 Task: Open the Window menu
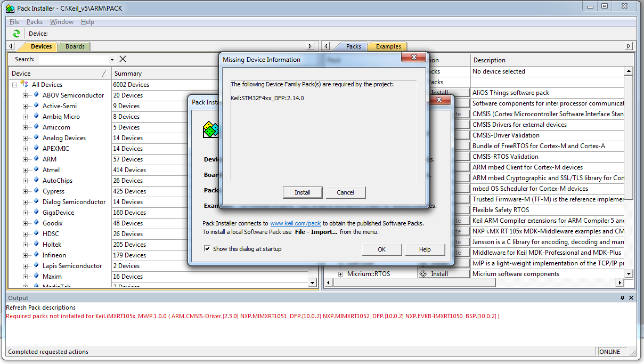pos(62,22)
